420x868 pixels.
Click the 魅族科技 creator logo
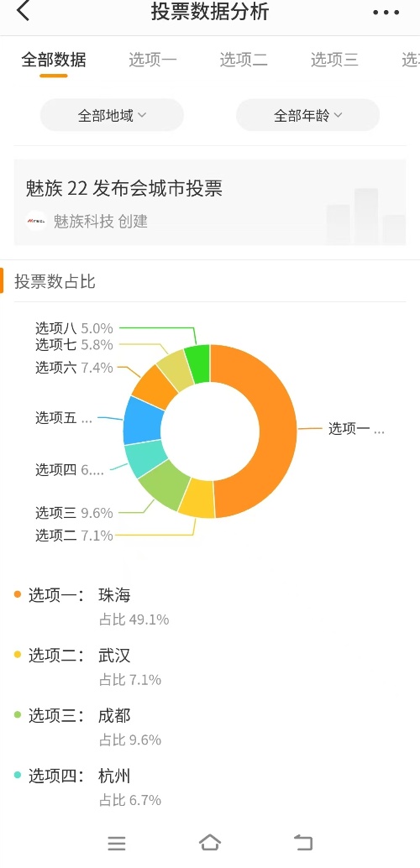click(x=37, y=221)
